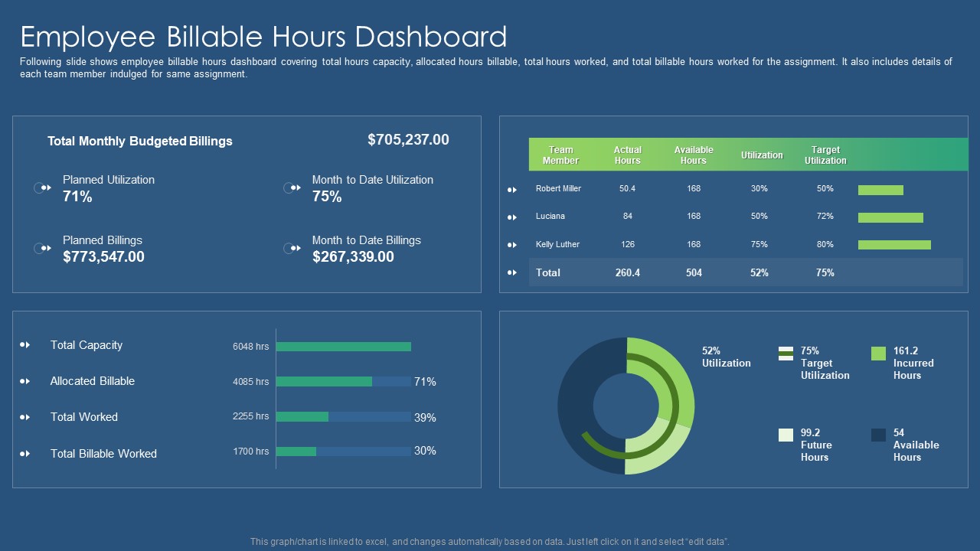Select the 75% Target Utilization legend swatch
Screen dimensions: 980x551
click(786, 354)
